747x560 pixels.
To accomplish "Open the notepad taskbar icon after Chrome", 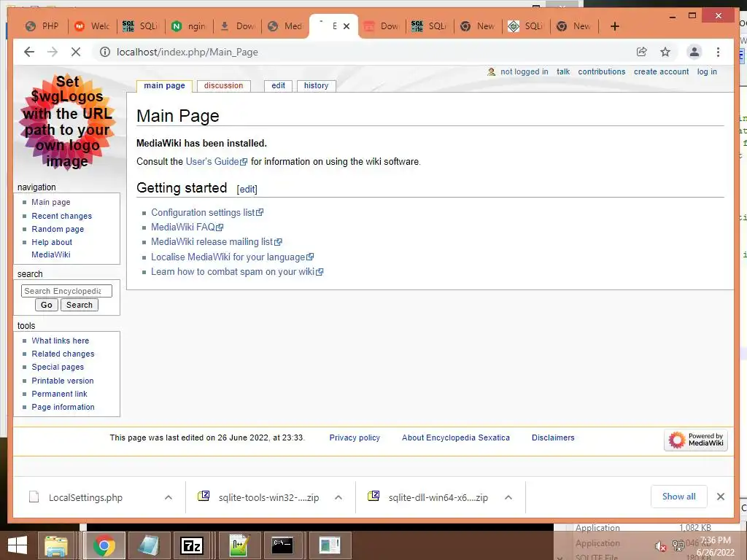I will [x=148, y=545].
